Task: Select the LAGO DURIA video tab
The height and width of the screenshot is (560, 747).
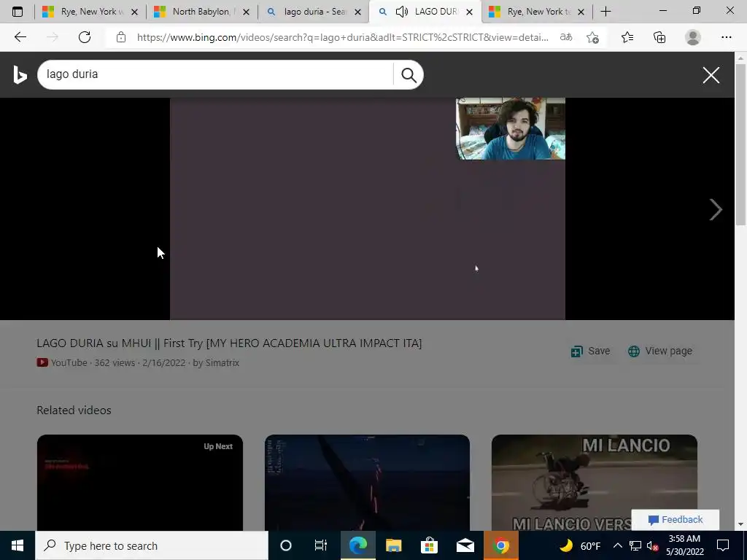Action: coord(425,12)
